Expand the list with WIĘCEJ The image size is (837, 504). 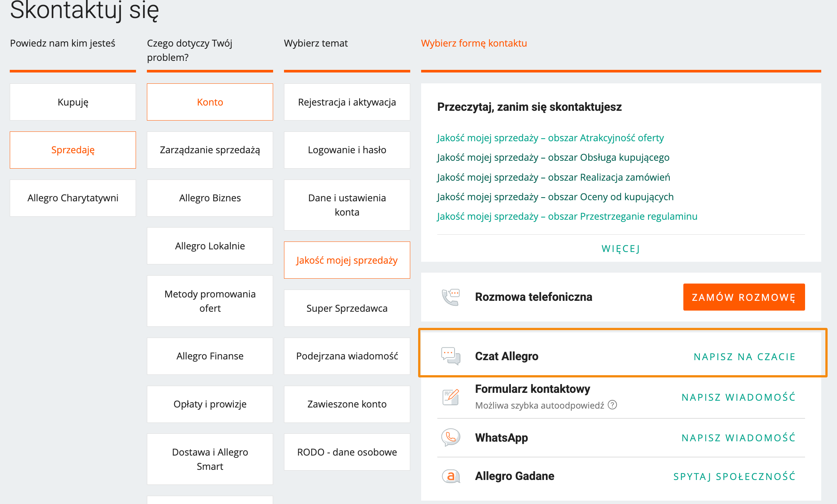(621, 249)
